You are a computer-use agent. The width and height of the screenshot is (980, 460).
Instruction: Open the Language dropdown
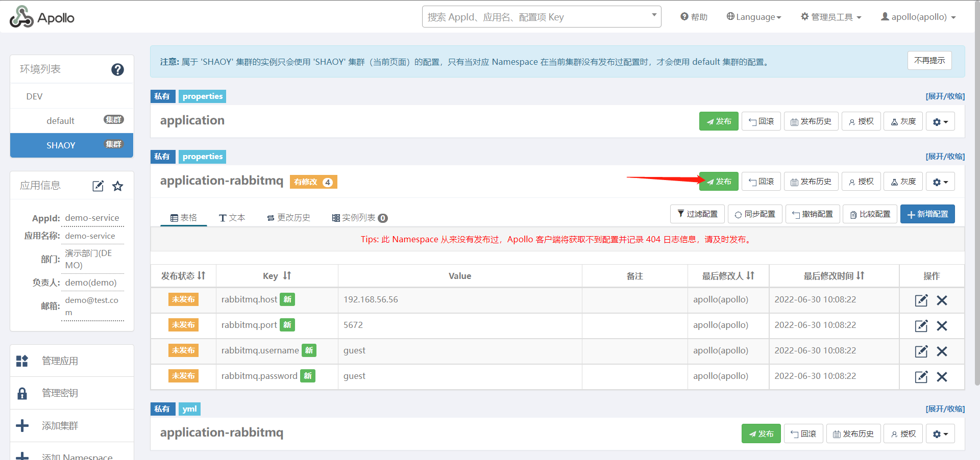tap(754, 17)
